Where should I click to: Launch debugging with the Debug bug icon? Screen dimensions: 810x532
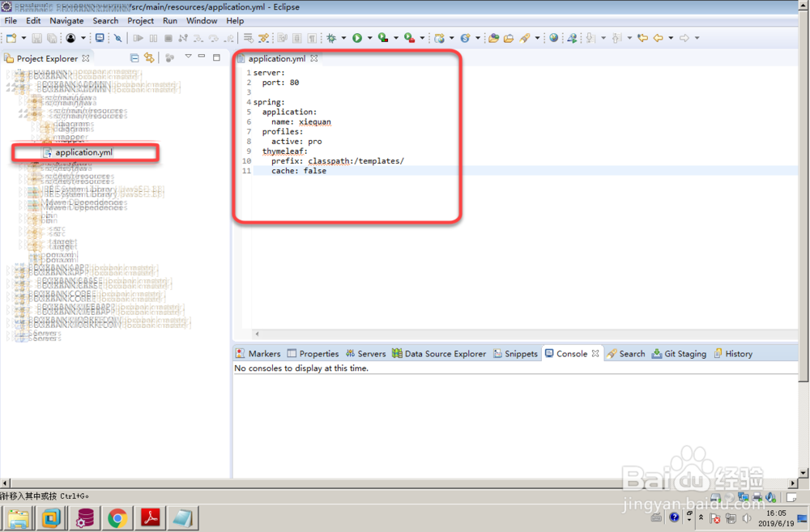[332, 38]
